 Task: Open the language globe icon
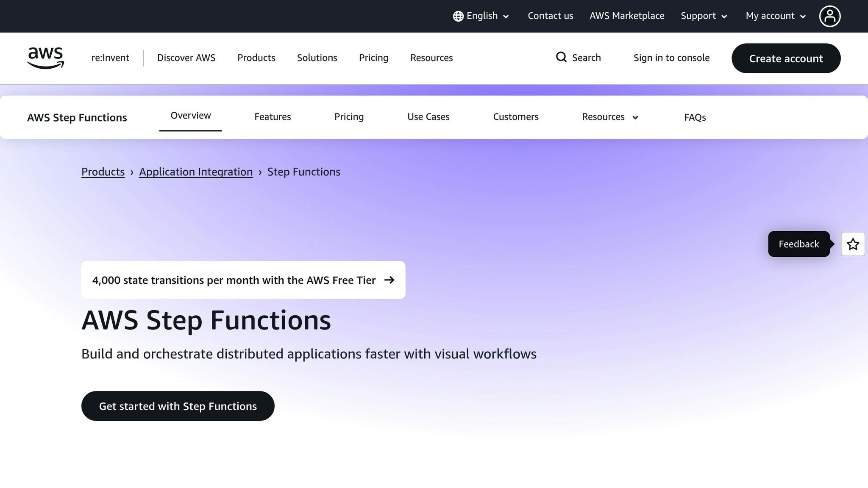[458, 16]
